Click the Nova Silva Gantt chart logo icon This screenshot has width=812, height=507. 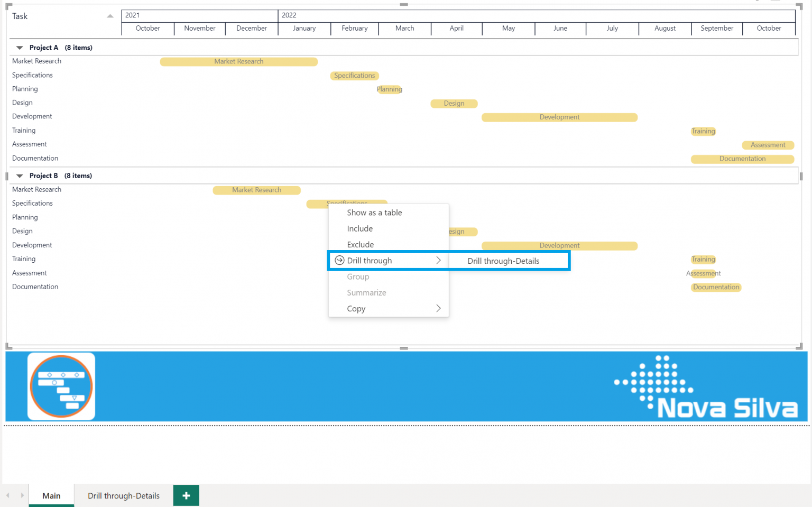point(61,386)
